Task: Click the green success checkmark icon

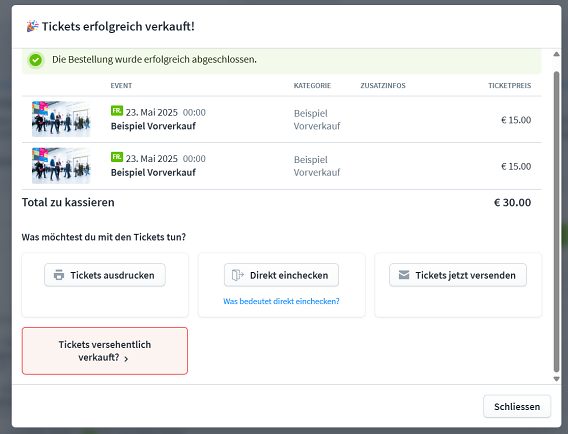Action: point(36,60)
